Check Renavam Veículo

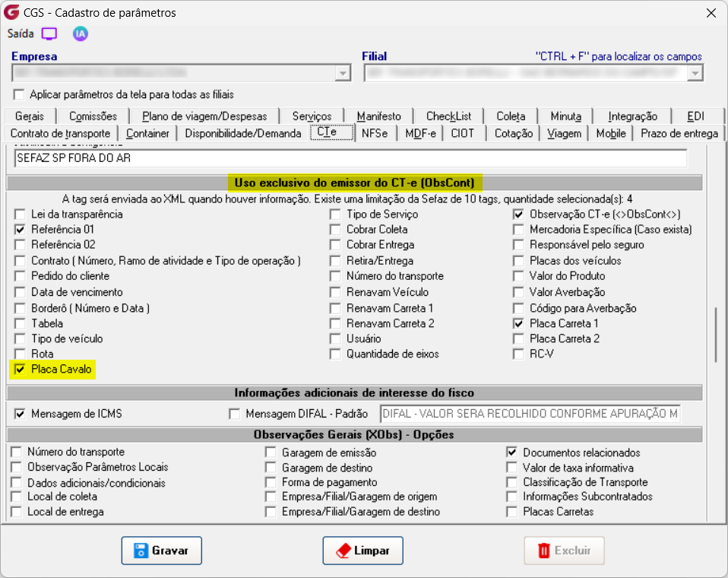coord(335,292)
